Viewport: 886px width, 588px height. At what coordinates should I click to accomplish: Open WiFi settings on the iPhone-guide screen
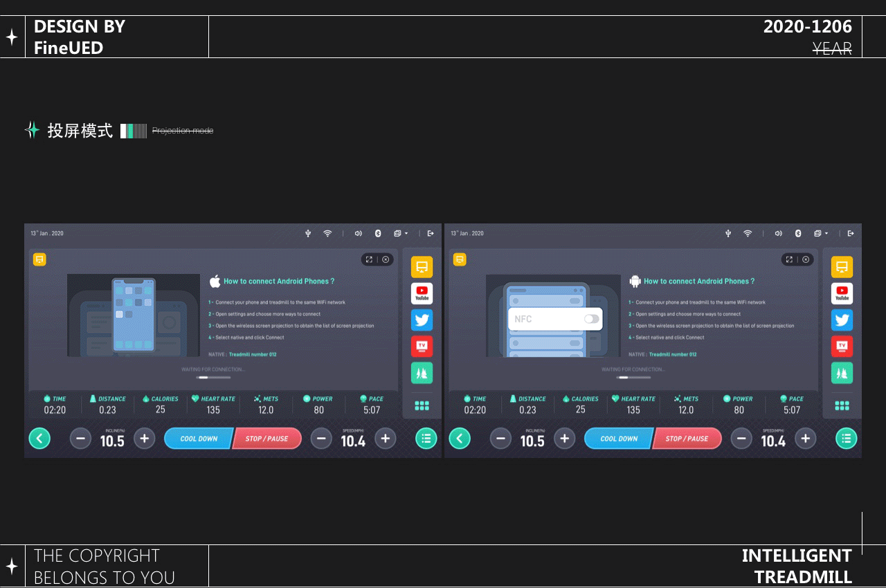point(327,234)
